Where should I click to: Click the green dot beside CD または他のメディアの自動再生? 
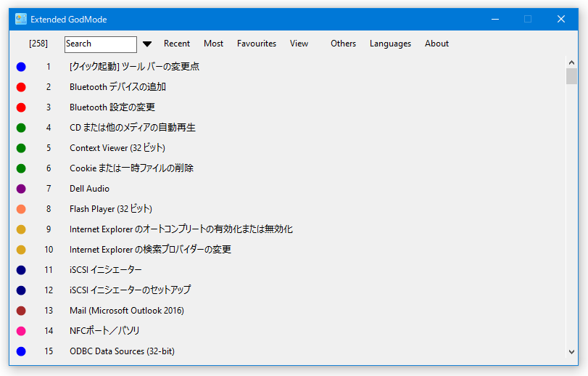(x=21, y=128)
